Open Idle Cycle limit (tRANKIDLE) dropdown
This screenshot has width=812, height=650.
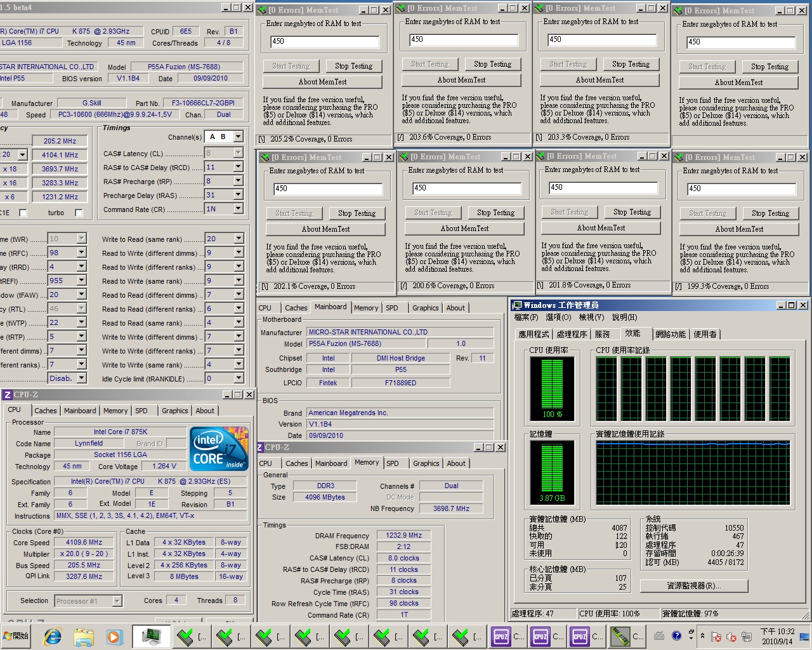click(x=239, y=378)
